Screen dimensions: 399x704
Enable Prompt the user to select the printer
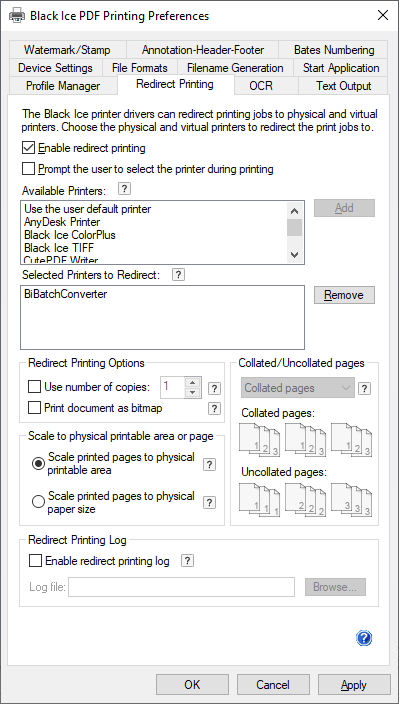(x=28, y=169)
